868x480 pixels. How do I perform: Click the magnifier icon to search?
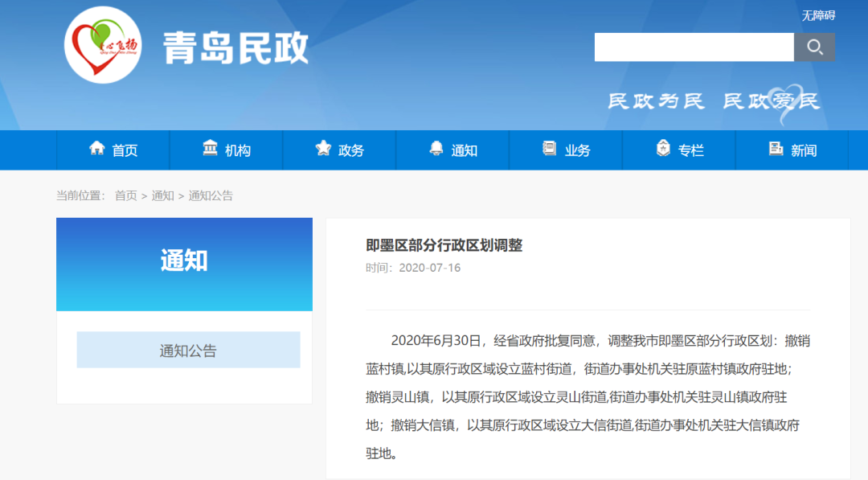point(815,47)
